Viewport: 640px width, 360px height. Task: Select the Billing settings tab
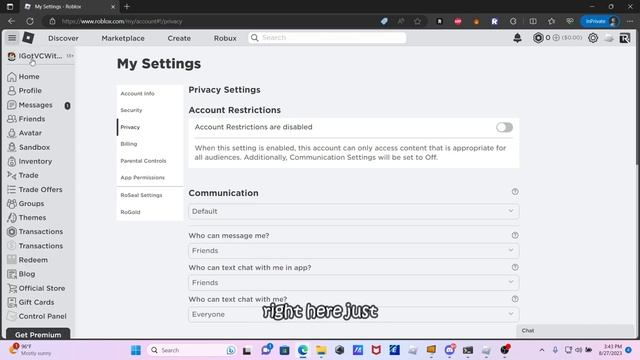129,144
